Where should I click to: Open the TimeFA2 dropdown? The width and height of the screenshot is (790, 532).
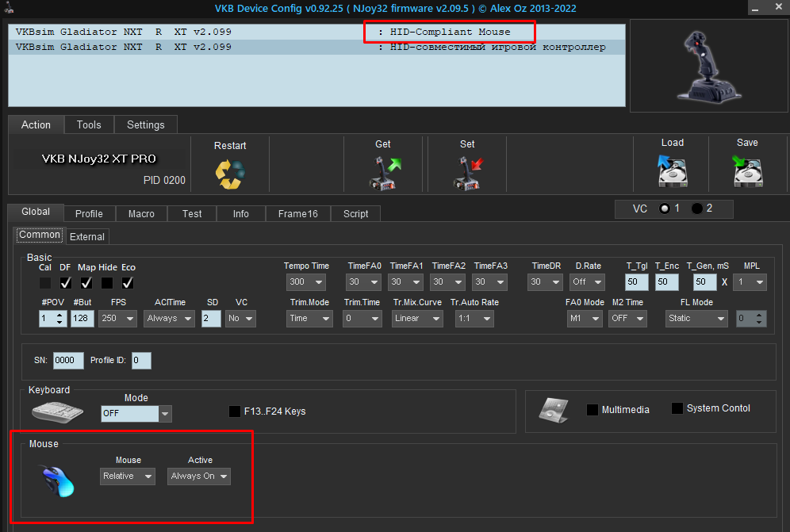pos(448,282)
